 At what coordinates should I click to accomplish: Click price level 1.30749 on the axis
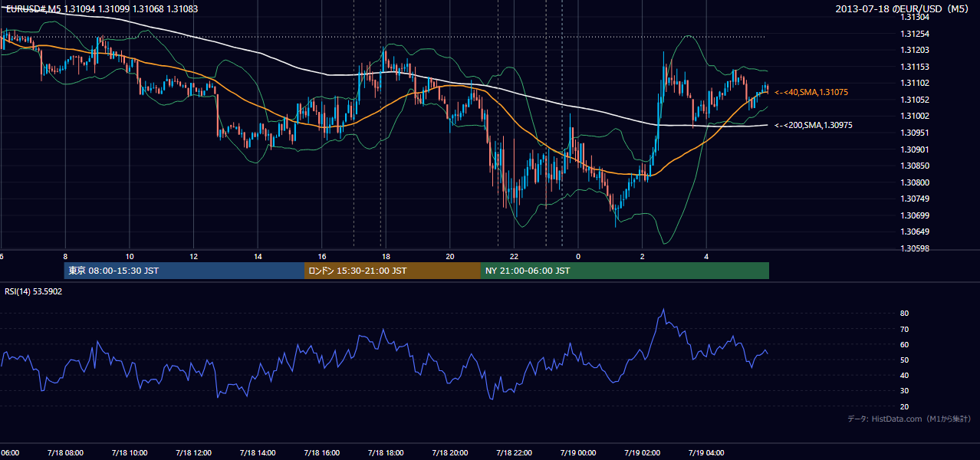click(x=916, y=199)
